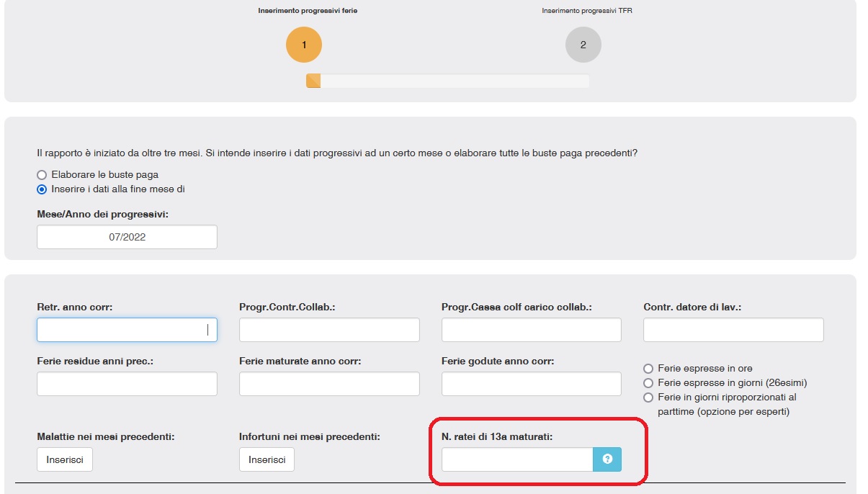Viewport: 868px width, 494px height.
Task: Click the 'Contr. datore di lav.' field
Action: click(733, 330)
